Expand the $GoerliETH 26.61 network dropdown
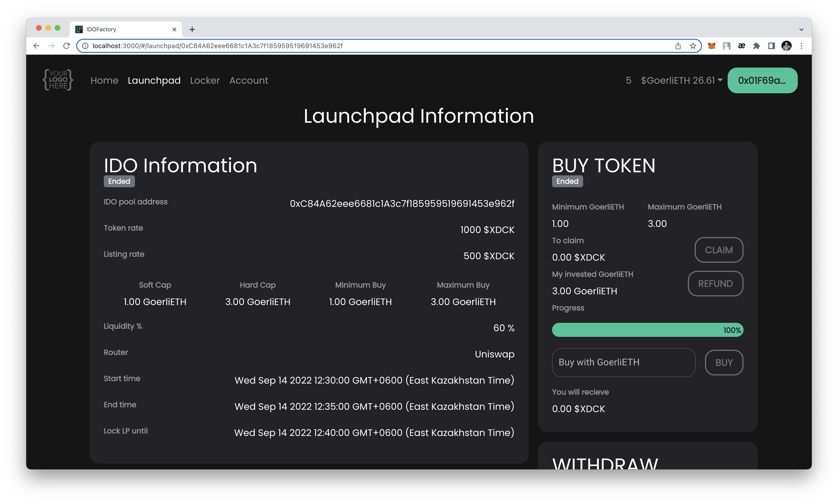 coord(681,80)
